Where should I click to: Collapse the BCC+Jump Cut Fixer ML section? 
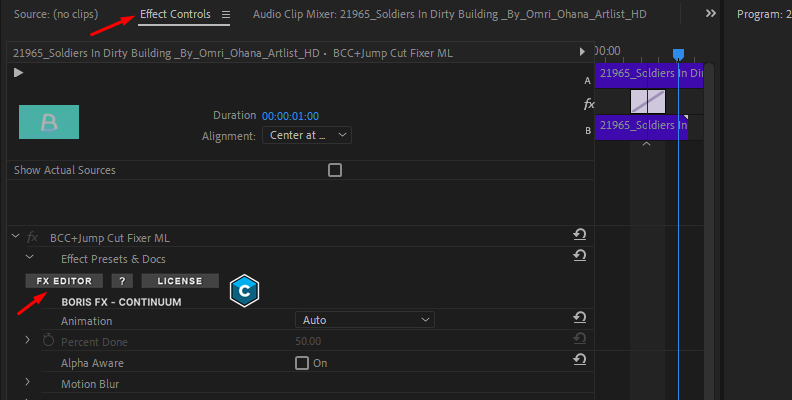[16, 236]
